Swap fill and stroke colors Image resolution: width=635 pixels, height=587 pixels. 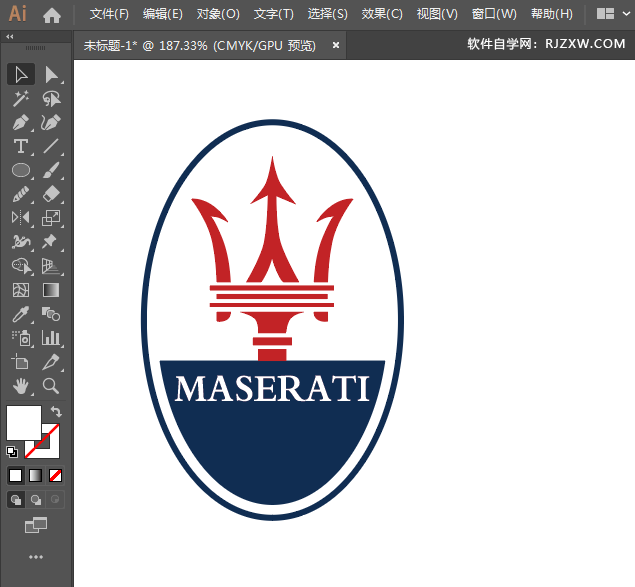(x=57, y=411)
